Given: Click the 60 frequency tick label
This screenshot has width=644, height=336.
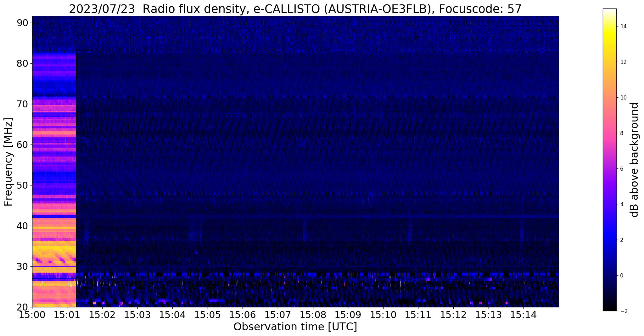Looking at the screenshot, I should tap(23, 145).
